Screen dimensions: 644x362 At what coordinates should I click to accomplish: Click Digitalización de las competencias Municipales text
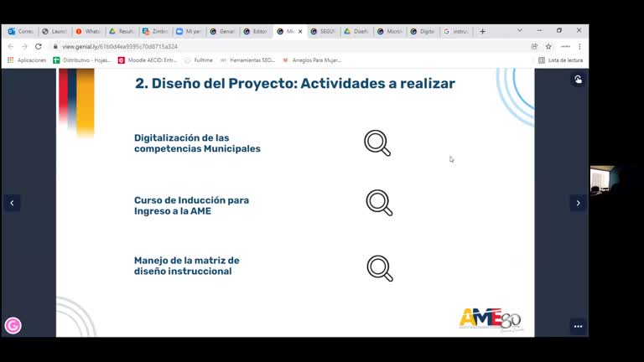pos(197,142)
